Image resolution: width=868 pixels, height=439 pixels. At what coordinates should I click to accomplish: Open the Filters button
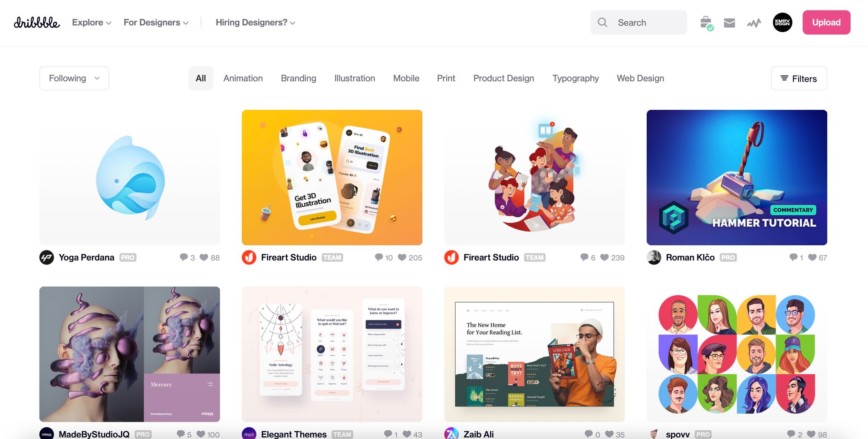799,78
